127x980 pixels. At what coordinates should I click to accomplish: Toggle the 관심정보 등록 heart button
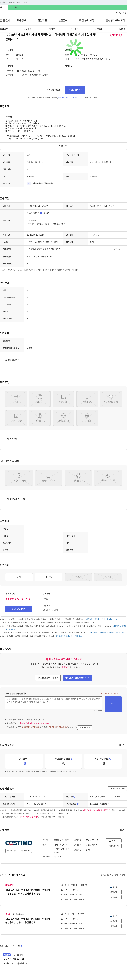click(52, 90)
